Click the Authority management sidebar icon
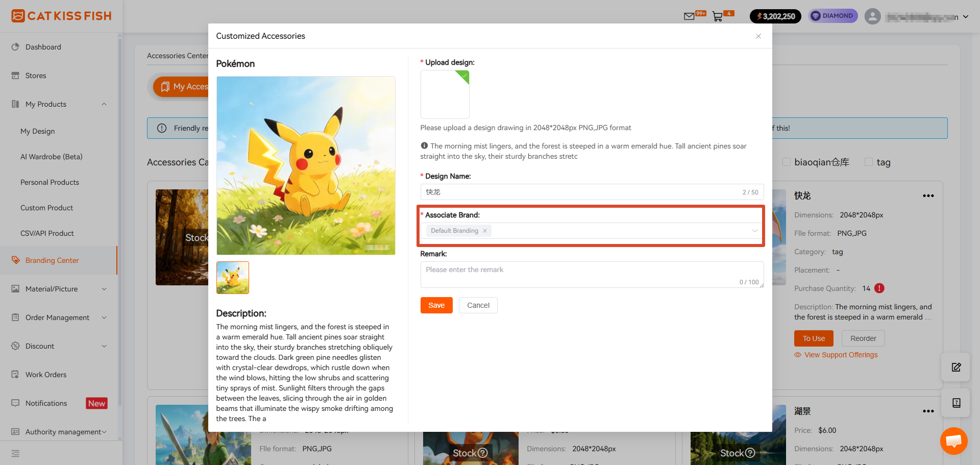This screenshot has height=465, width=980. pyautogui.click(x=15, y=432)
